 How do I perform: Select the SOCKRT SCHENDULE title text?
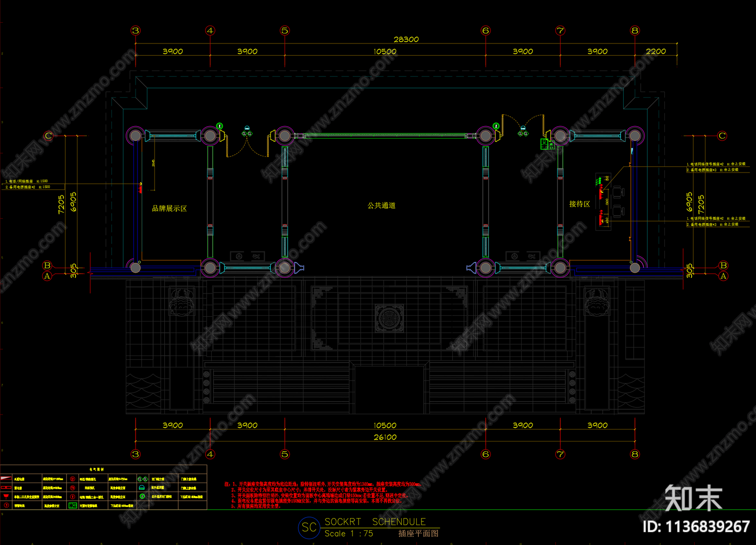coord(375,522)
